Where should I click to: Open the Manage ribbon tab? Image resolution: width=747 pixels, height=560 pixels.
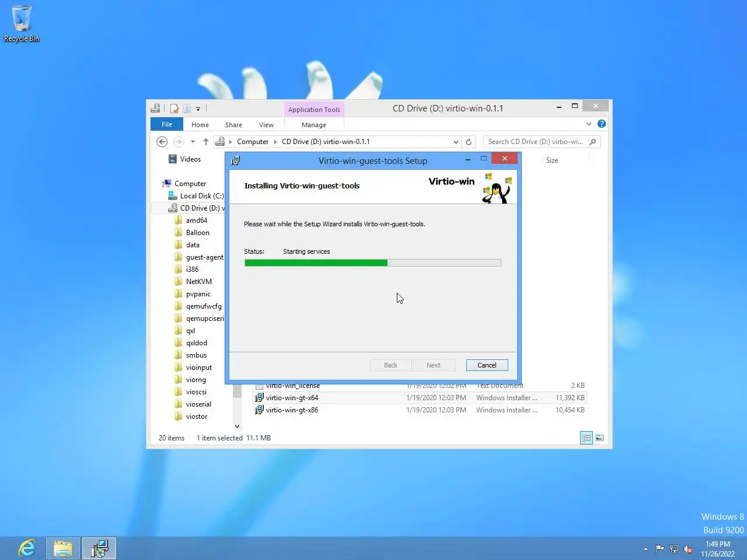(x=314, y=125)
